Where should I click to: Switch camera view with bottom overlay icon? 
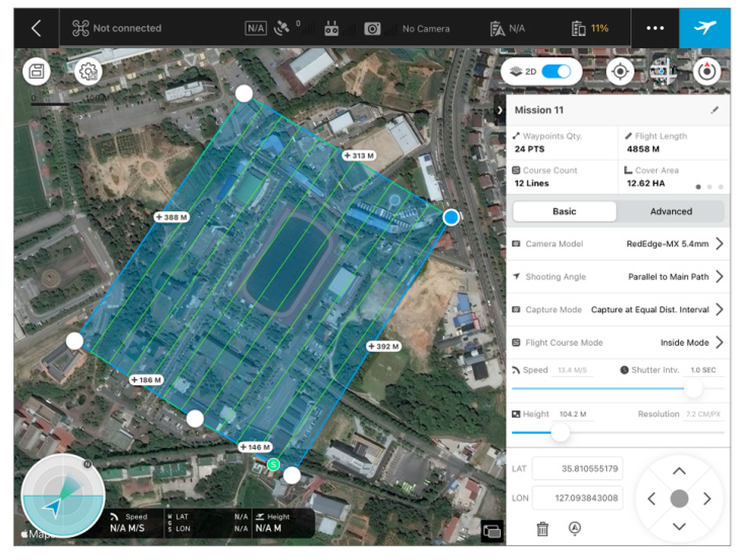[x=492, y=531]
